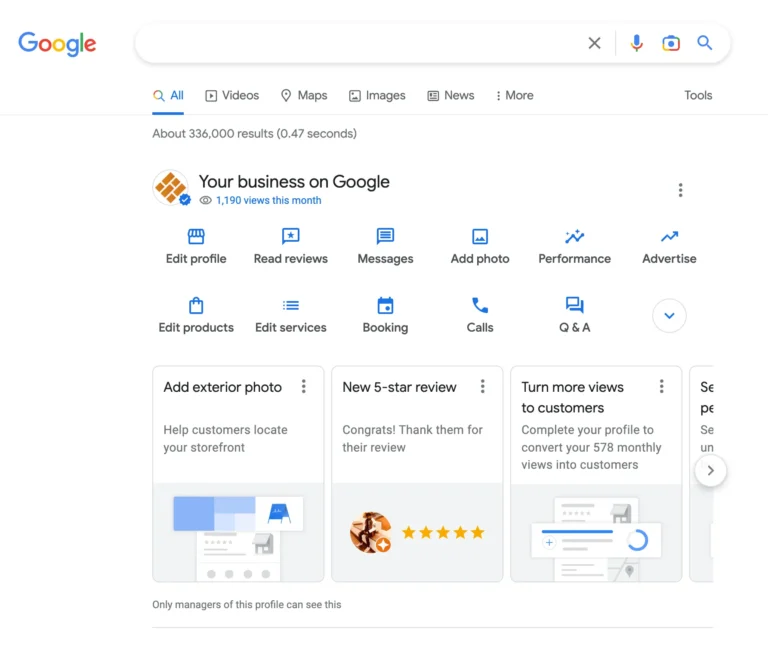Open Read reviews

(290, 246)
